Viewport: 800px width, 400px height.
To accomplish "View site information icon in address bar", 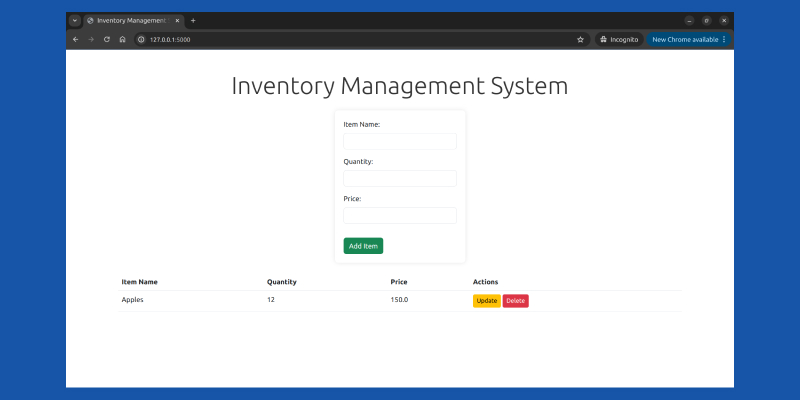I will tap(141, 39).
